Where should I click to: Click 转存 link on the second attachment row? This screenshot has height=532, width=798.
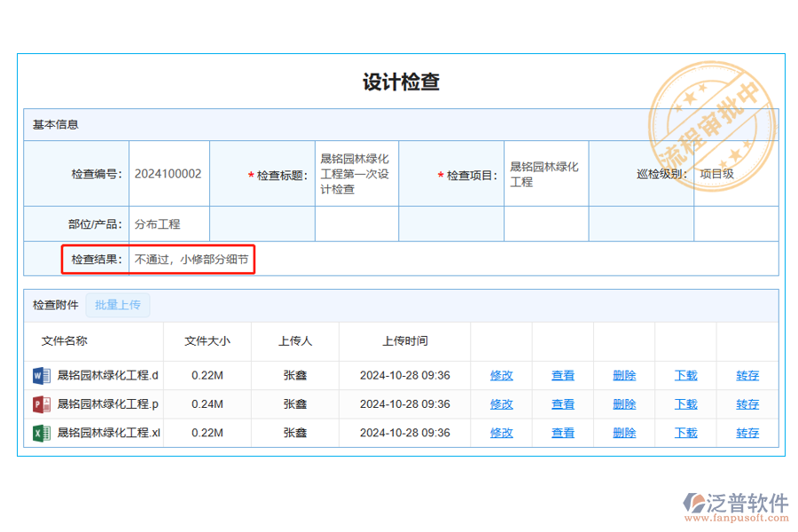[x=747, y=404]
